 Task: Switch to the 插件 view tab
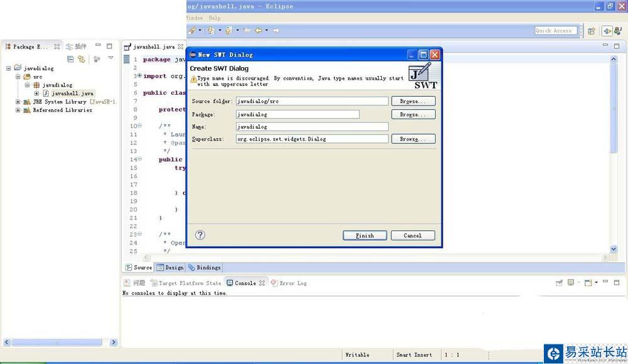(77, 46)
